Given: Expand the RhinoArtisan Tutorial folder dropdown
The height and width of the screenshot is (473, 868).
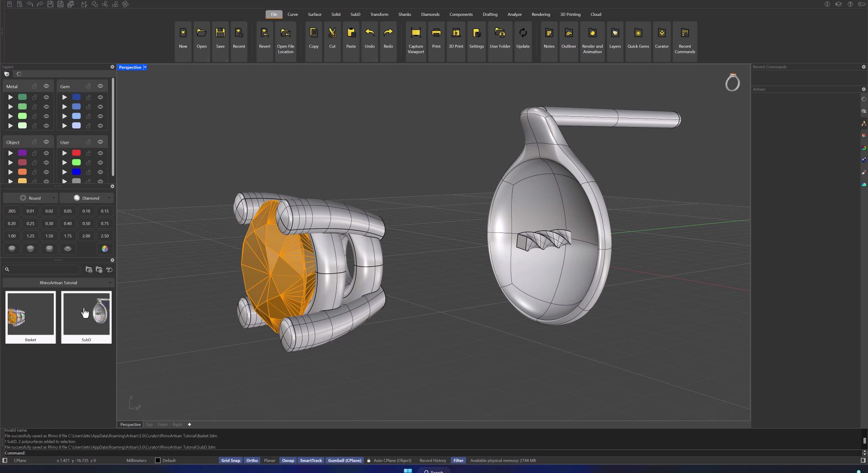Looking at the screenshot, I should point(58,283).
